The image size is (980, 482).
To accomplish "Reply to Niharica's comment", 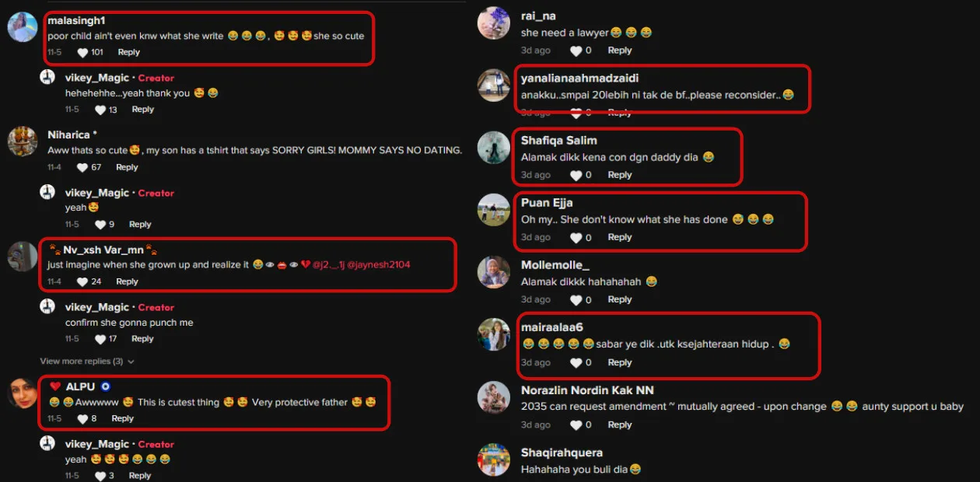I will pyautogui.click(x=127, y=167).
